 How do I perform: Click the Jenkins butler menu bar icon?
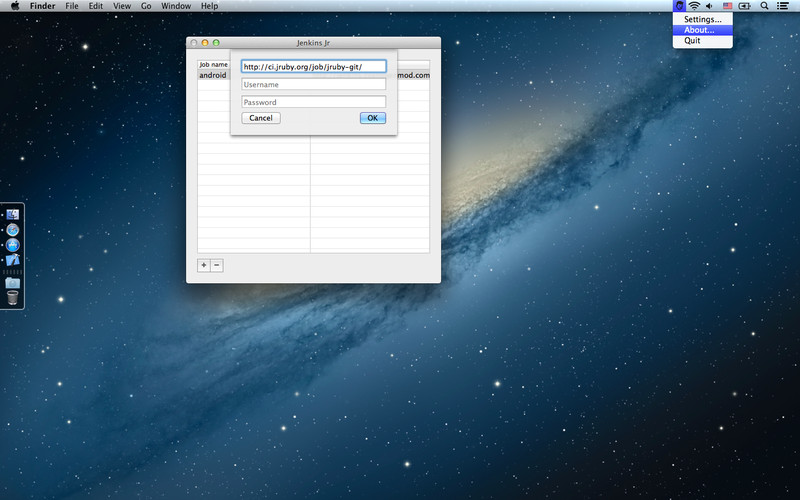(x=679, y=6)
